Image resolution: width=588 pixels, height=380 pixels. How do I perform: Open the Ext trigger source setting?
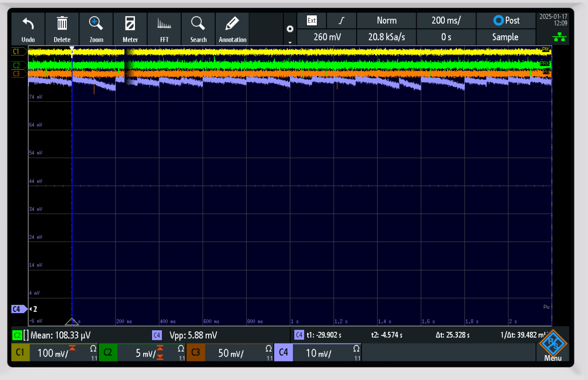click(312, 20)
